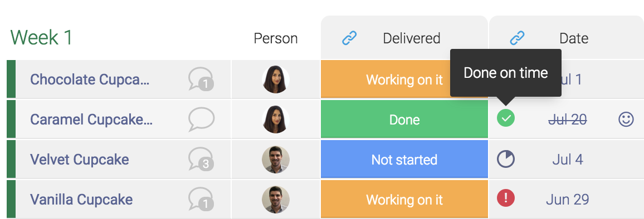Click the pie-clock progress icon on Velvet Cupcake
The image size is (644, 219).
[506, 159]
